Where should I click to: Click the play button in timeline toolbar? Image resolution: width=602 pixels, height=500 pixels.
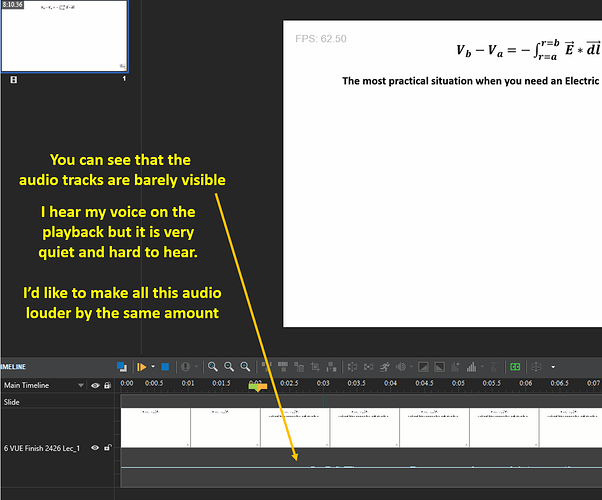coord(141,367)
